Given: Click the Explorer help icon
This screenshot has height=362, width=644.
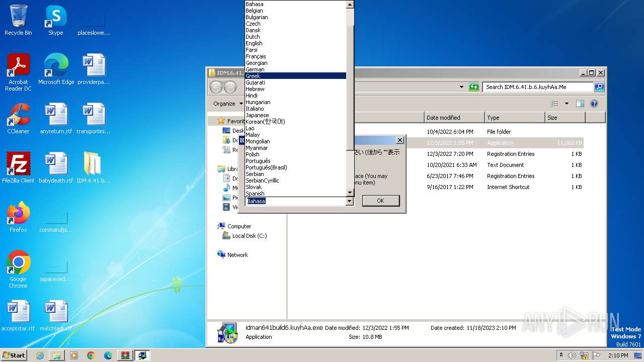Looking at the screenshot, I should [594, 104].
